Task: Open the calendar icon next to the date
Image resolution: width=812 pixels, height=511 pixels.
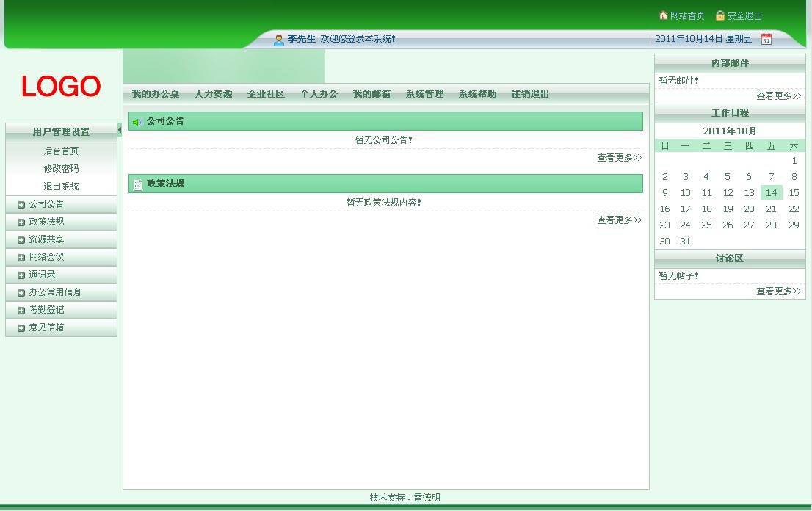Action: [x=766, y=39]
